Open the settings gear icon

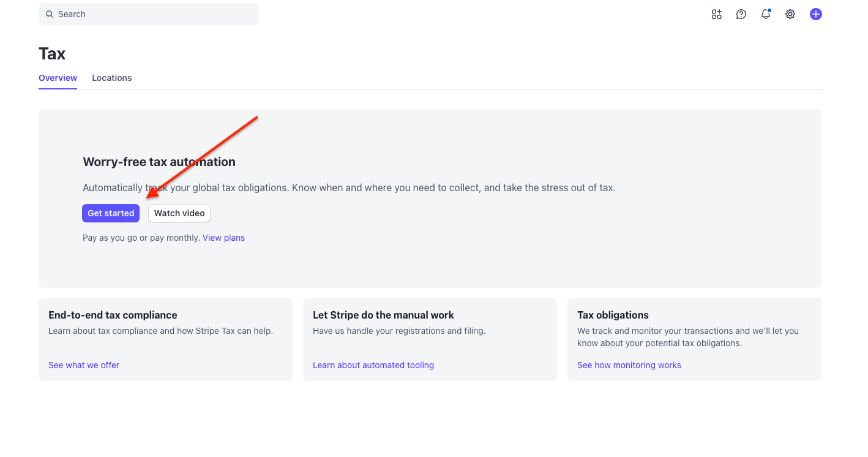(790, 14)
